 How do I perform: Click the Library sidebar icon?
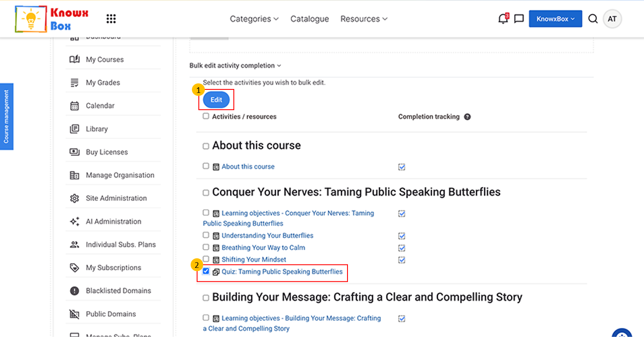(x=74, y=129)
